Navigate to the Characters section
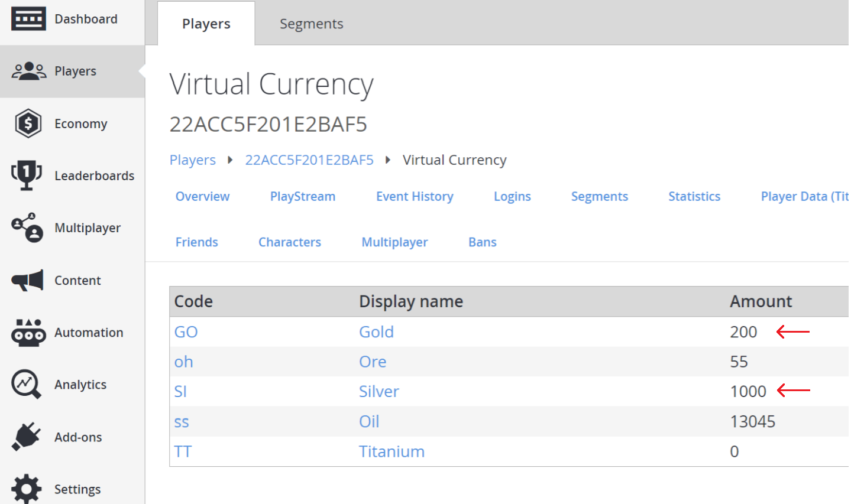 point(289,242)
